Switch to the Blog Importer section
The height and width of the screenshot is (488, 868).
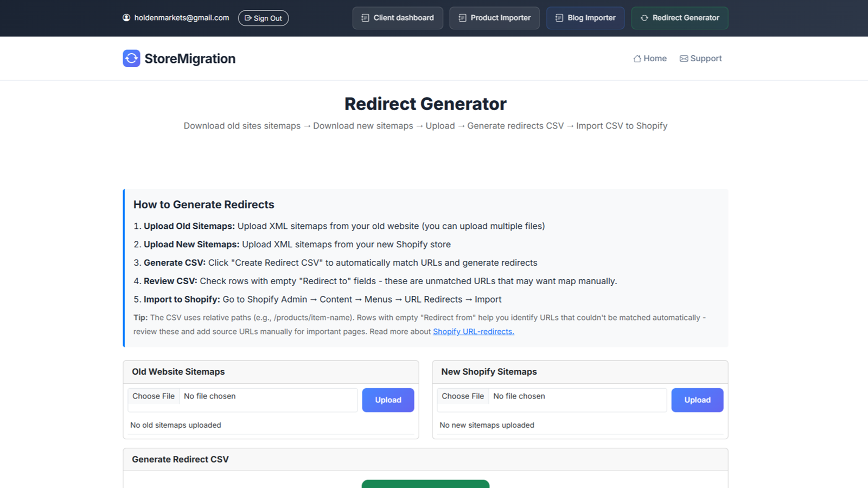coord(585,18)
